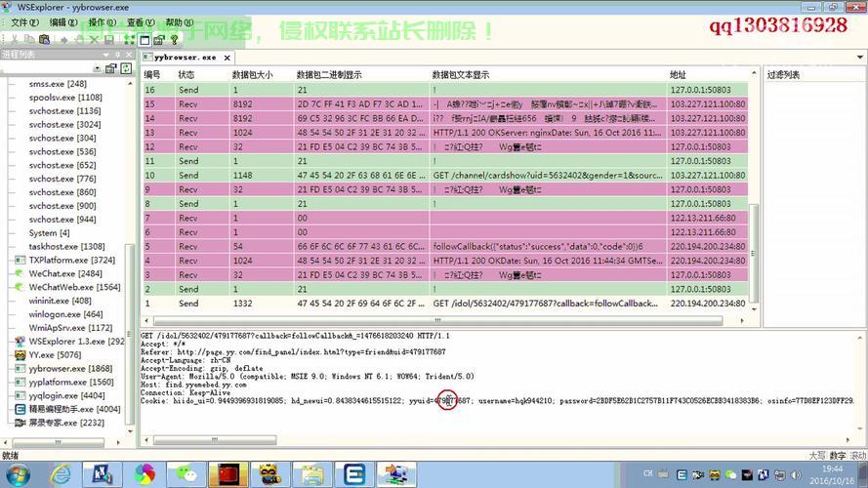Sort by the 数据包大小 column header
868x488 pixels.
click(253, 75)
